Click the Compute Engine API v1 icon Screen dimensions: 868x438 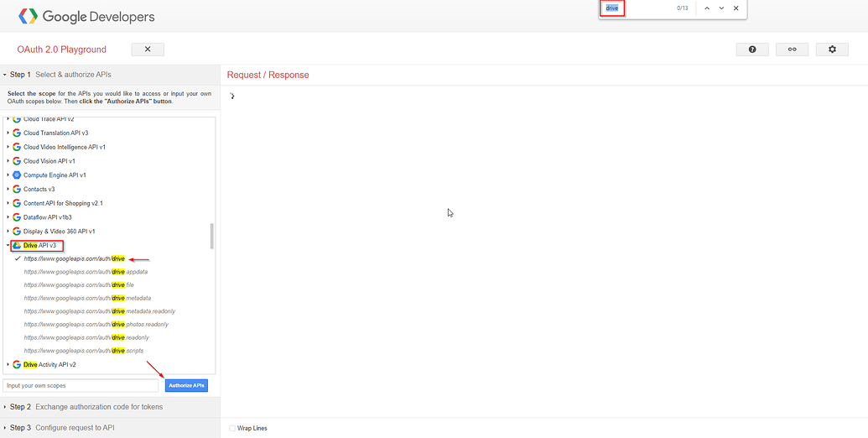(x=17, y=175)
